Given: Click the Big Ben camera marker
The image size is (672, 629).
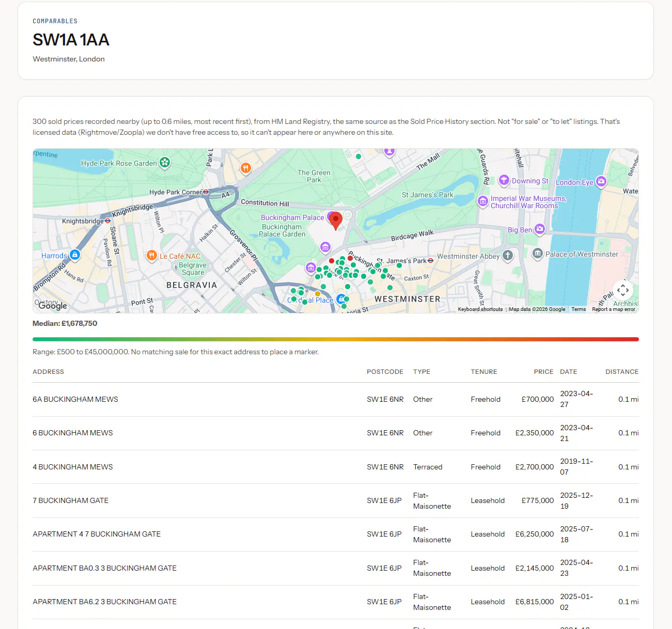Looking at the screenshot, I should tap(540, 229).
